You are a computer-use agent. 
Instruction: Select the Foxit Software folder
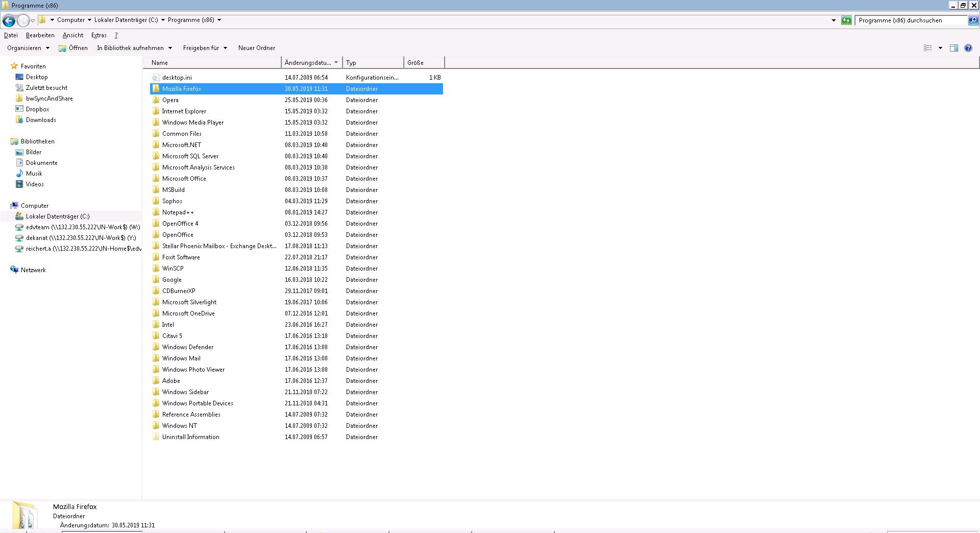click(x=181, y=257)
